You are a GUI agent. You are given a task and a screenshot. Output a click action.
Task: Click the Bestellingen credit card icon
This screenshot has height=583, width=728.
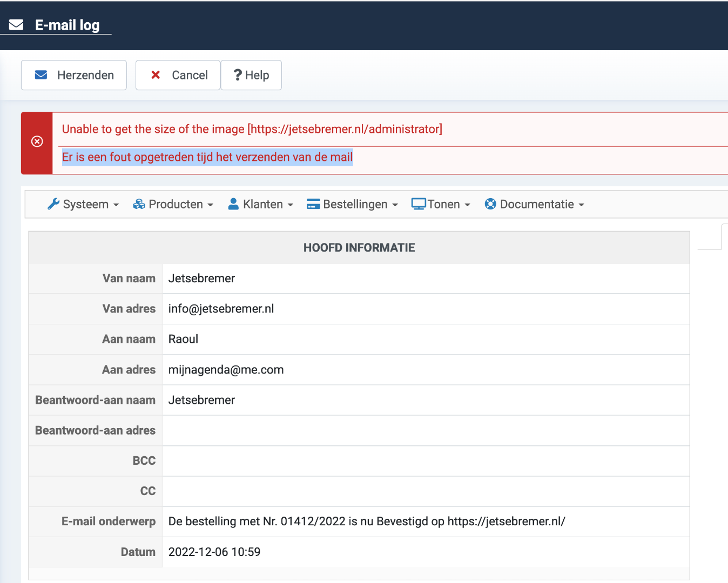click(x=313, y=204)
